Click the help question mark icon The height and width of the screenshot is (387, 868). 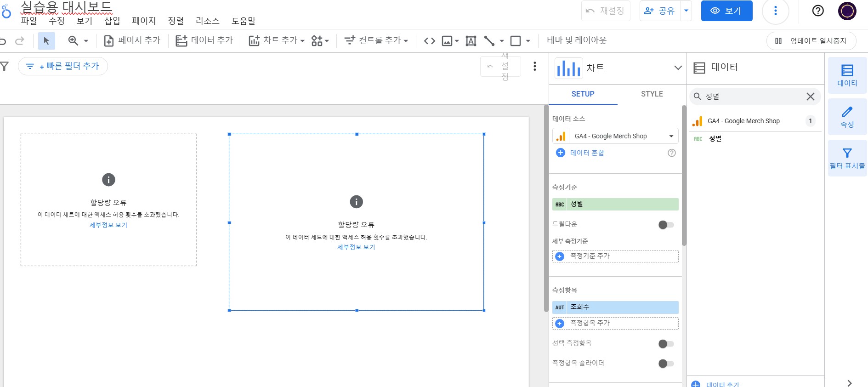[818, 11]
